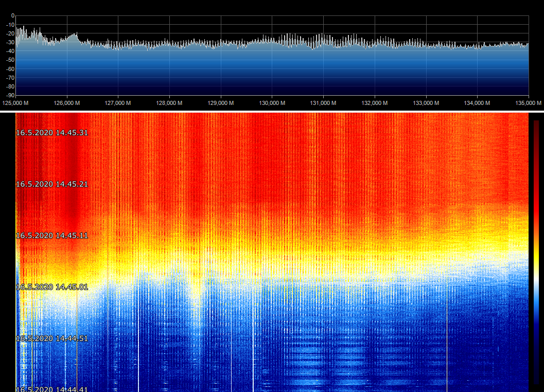Click the 14.45.11 waterfall timestamp
This screenshot has width=544, height=392.
[x=52, y=236]
